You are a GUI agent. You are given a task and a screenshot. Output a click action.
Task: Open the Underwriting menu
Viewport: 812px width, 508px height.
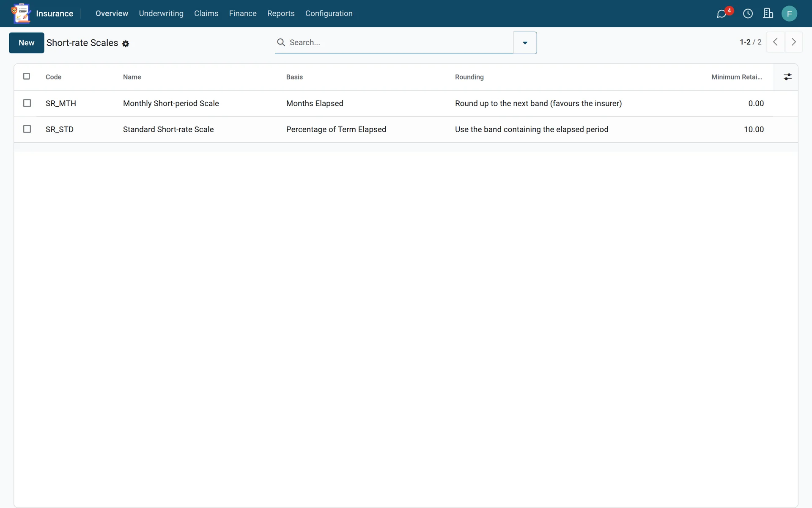(161, 14)
